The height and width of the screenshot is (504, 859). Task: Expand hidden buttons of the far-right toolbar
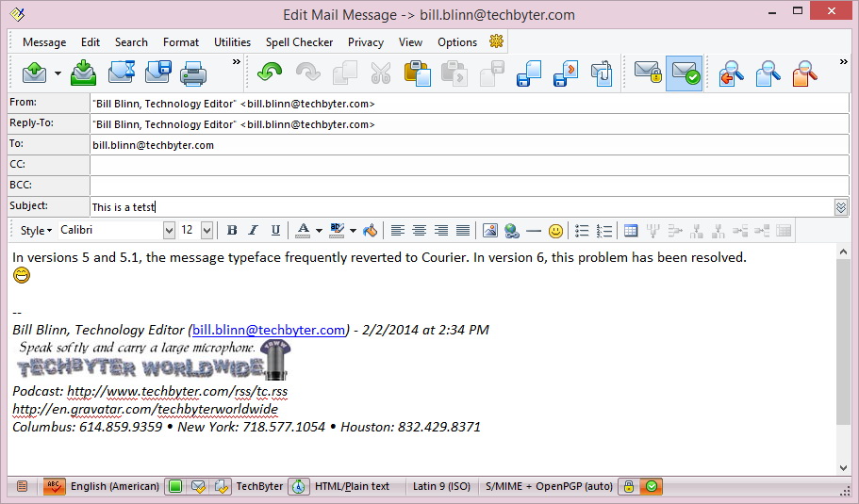[844, 62]
